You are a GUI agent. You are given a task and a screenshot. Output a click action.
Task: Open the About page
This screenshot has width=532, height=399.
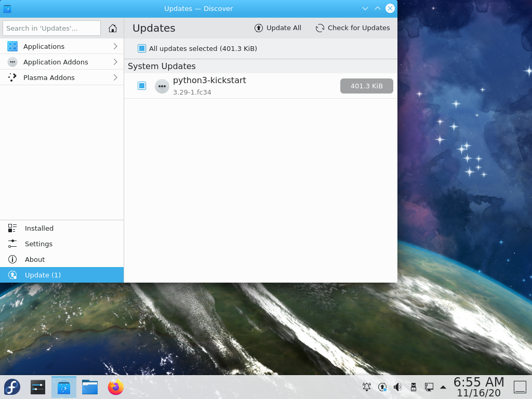[x=62, y=260]
